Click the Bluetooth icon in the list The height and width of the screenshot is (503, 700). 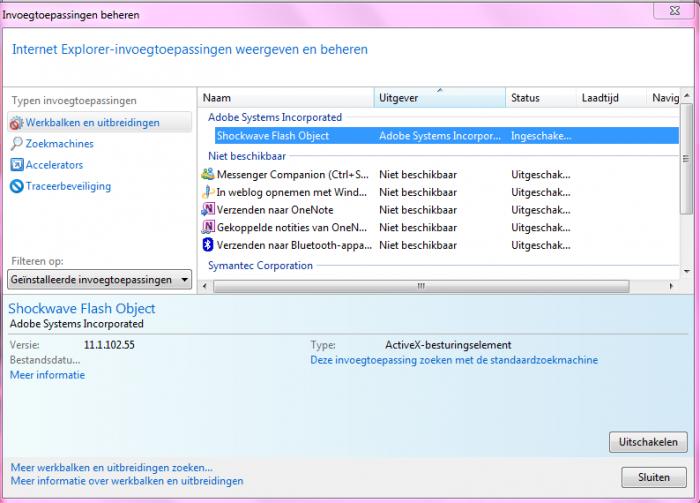pos(208,245)
